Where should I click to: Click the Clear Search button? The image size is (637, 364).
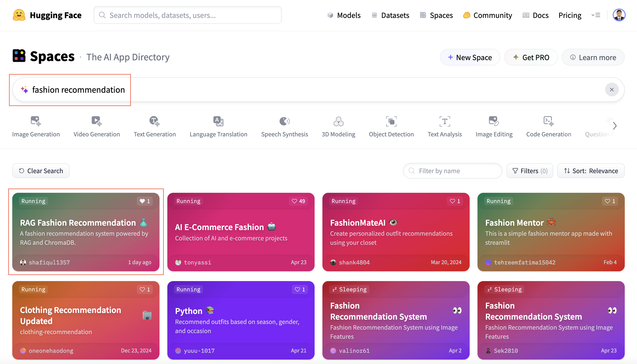coord(41,171)
